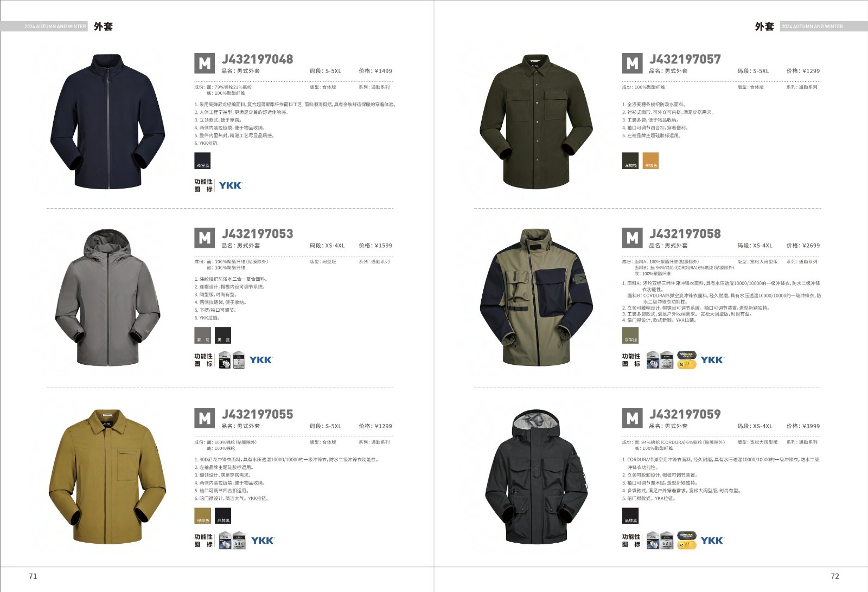The height and width of the screenshot is (592, 868).
Task: Select the gray-green swatch for J432197058
Action: coord(630,335)
